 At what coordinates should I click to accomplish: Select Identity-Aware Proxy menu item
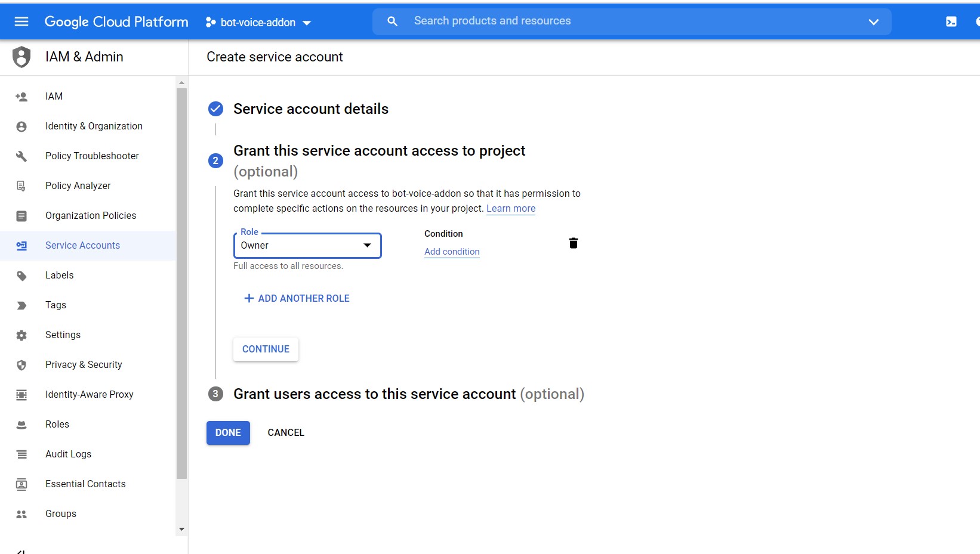(89, 395)
